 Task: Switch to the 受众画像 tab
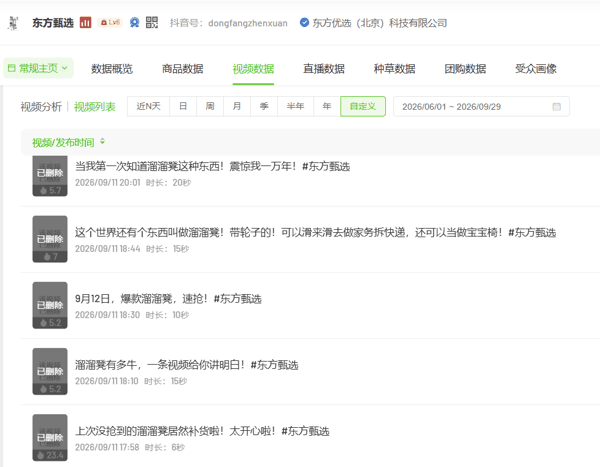(x=536, y=69)
